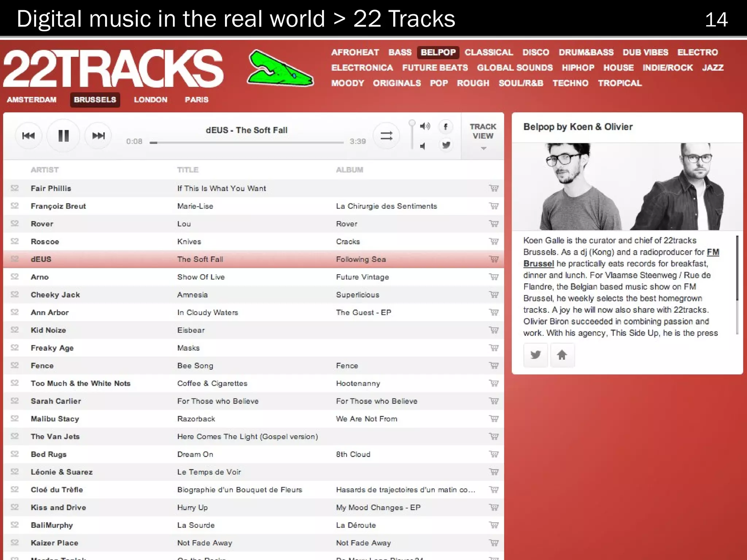Click the volume up speaker icon
This screenshot has height=560, width=747.
pos(425,126)
